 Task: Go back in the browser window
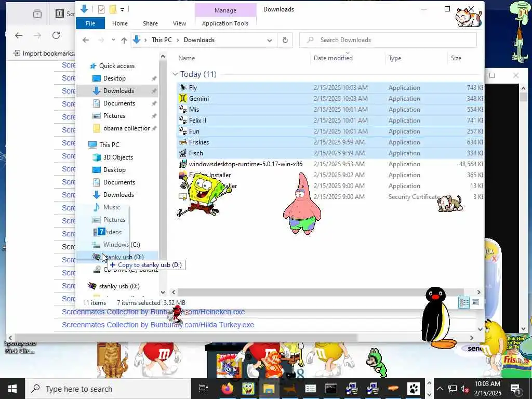click(x=19, y=35)
